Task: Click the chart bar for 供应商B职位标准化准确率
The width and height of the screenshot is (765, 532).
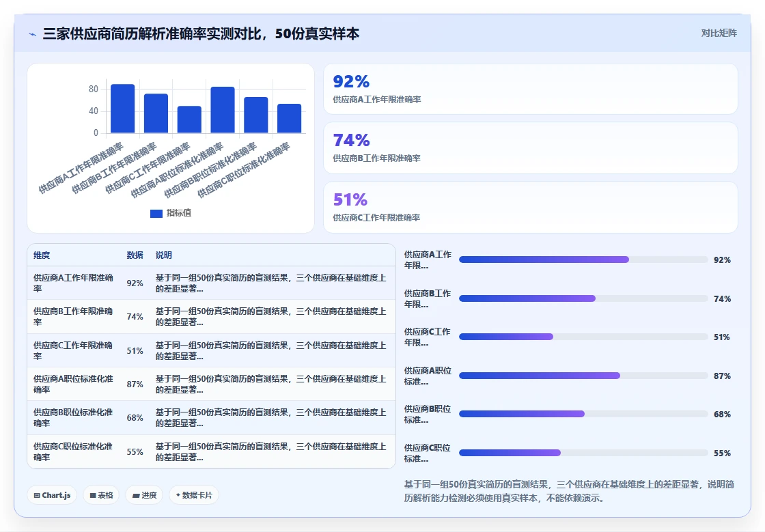Action: tap(256, 115)
